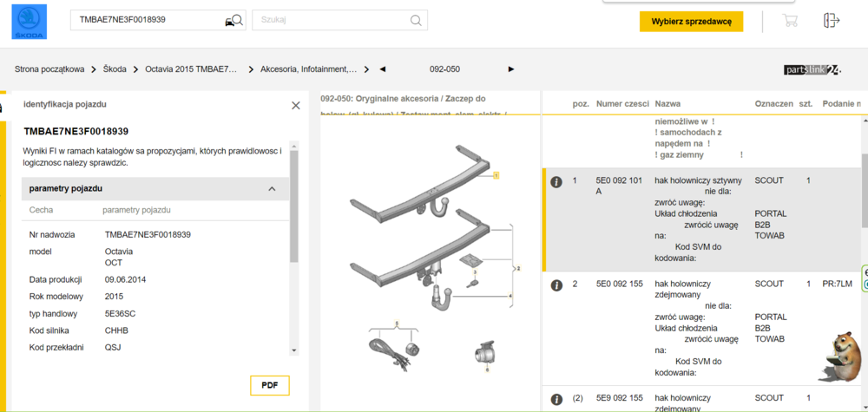The height and width of the screenshot is (412, 868).
Task: Go to previous illustration before 092-050
Action: pyautogui.click(x=383, y=69)
